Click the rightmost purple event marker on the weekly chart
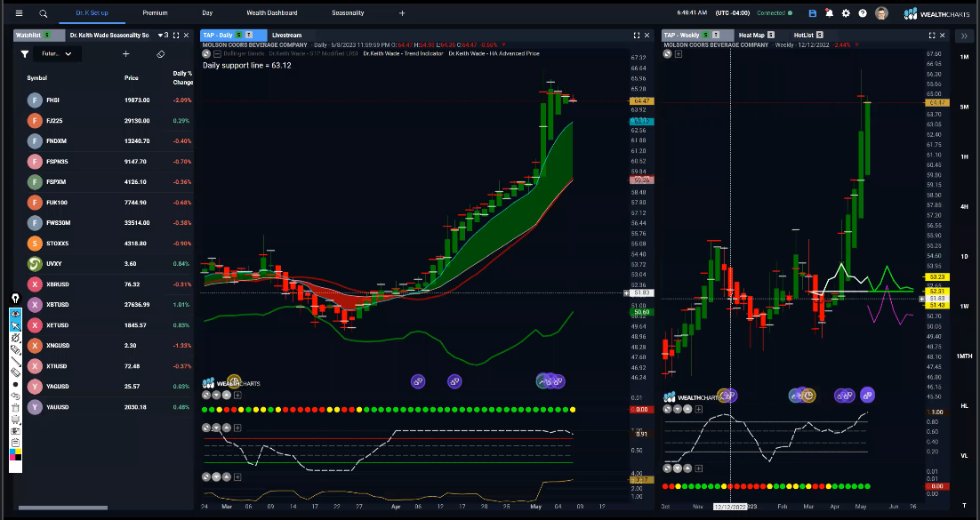 pos(867,395)
